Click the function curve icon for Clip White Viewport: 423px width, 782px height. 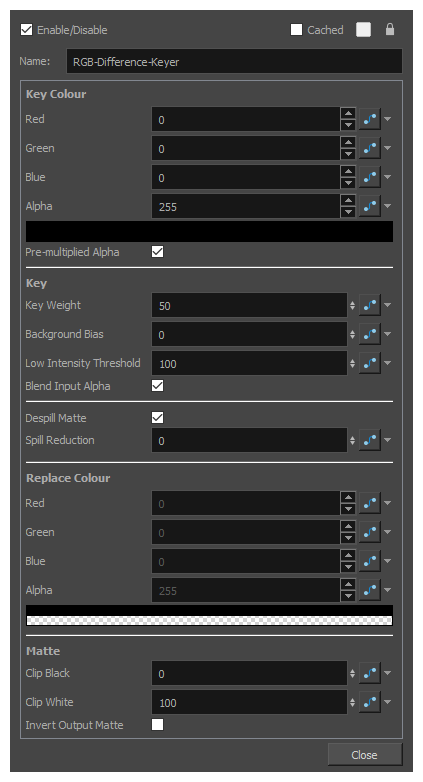coord(370,702)
